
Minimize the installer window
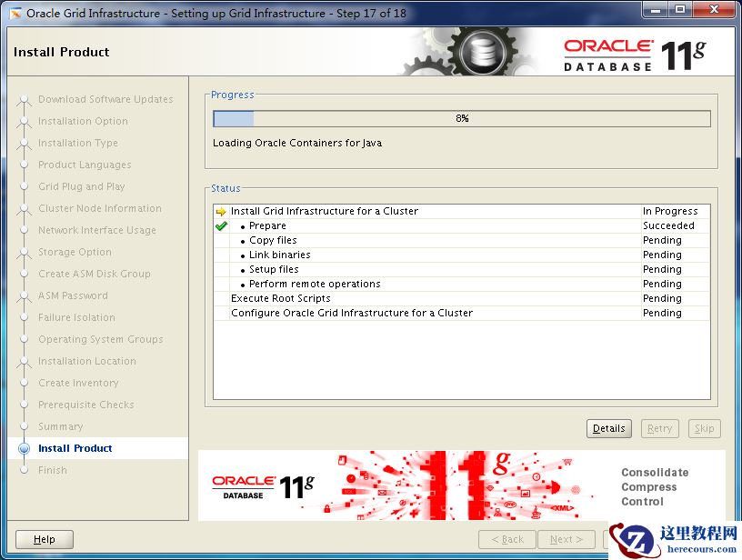[x=656, y=9]
